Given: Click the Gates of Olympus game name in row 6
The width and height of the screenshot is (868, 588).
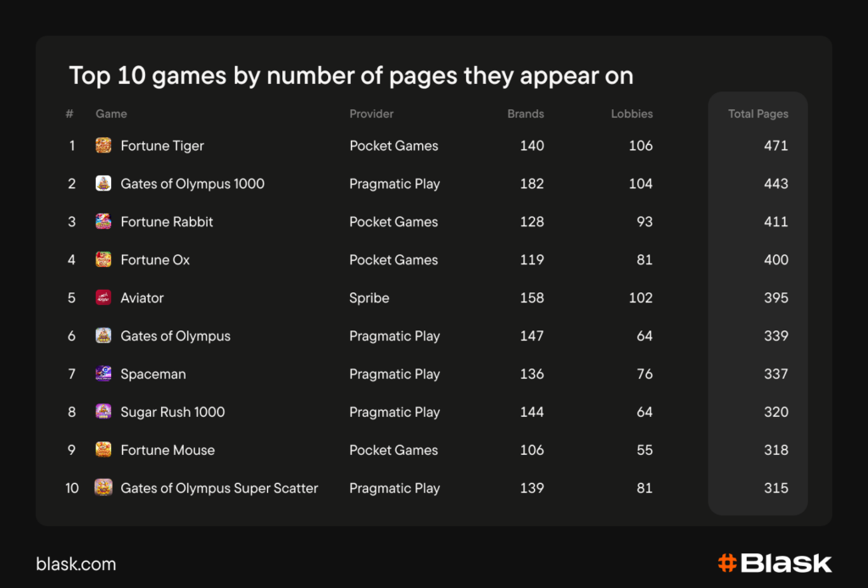Looking at the screenshot, I should coord(175,336).
